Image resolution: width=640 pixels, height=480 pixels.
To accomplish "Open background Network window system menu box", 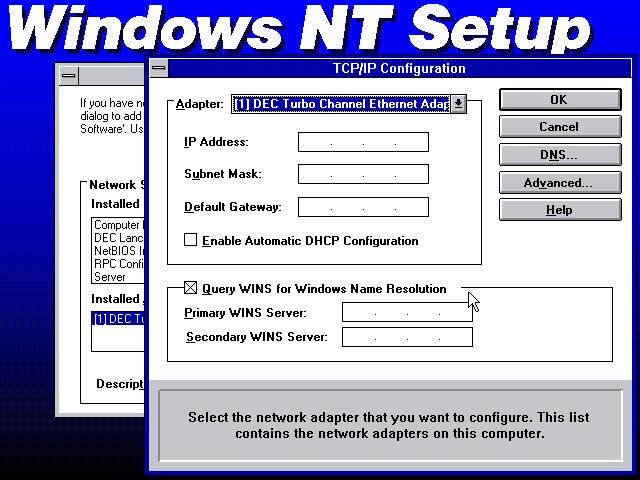I will (69, 76).
